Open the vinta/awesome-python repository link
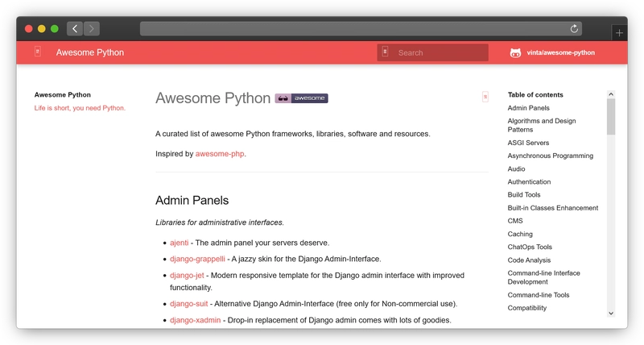 [x=560, y=52]
